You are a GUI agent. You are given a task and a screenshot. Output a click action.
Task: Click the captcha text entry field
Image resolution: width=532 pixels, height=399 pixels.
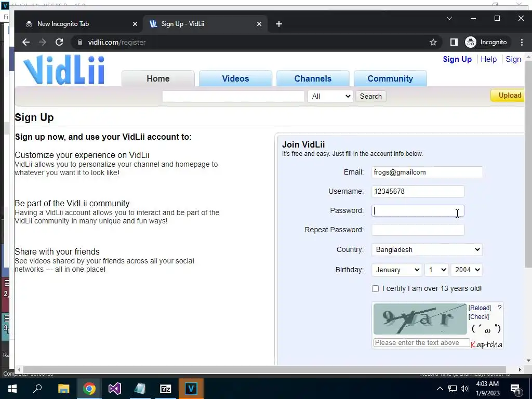click(x=421, y=343)
